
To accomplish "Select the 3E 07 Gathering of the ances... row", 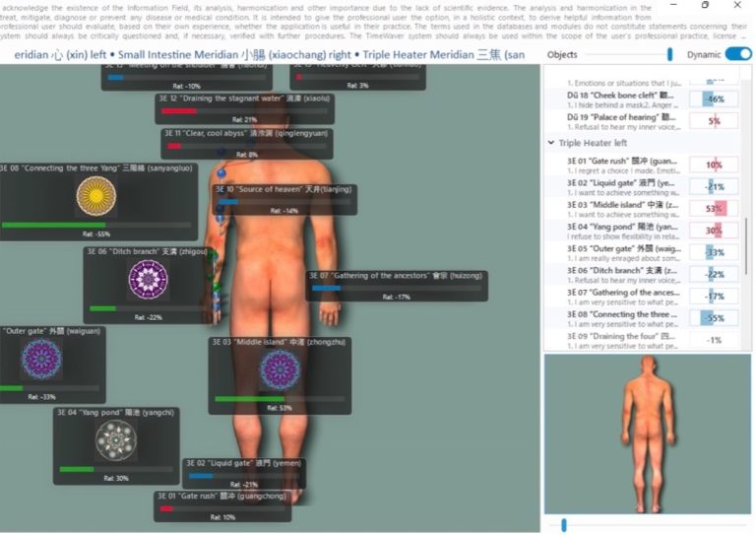I will (642, 297).
